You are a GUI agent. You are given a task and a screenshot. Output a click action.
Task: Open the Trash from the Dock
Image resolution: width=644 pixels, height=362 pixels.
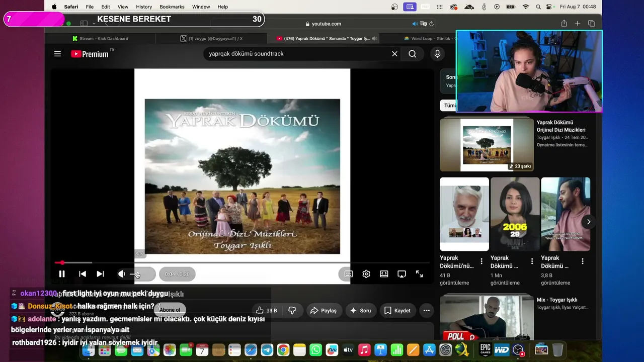pyautogui.click(x=557, y=350)
